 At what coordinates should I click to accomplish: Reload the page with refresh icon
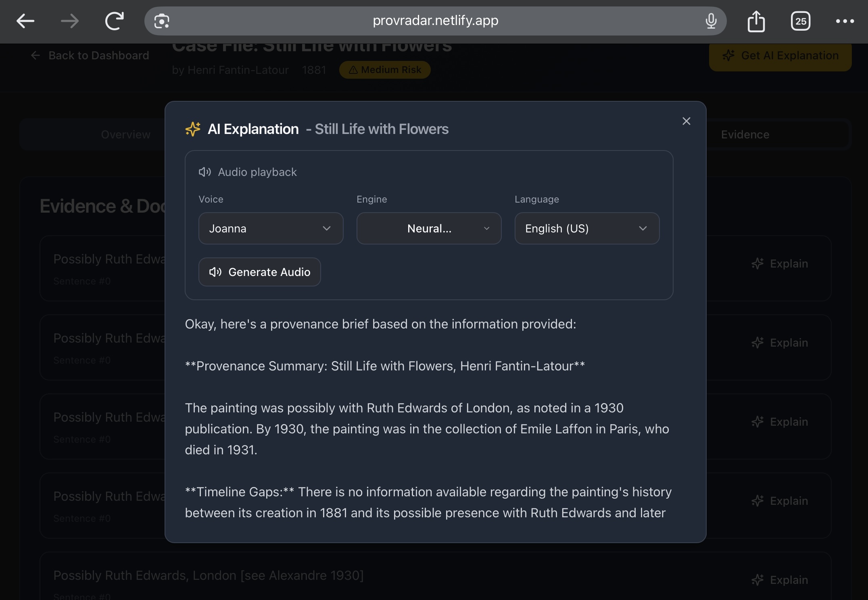tap(114, 21)
